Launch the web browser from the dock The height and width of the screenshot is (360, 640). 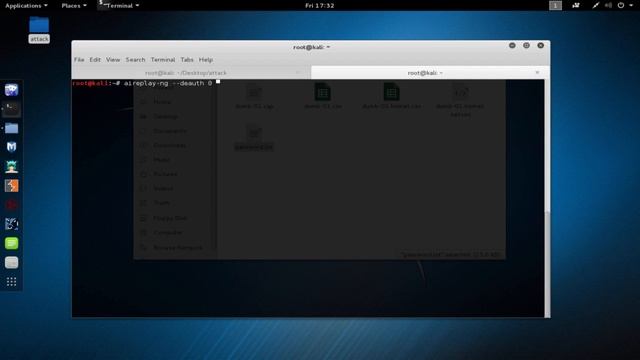[x=11, y=90]
